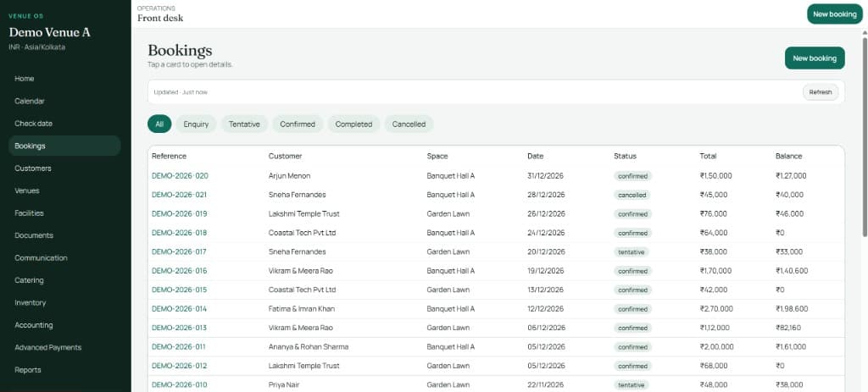Click the Balance column header
Screen dimensions: 868x392
coord(788,156)
